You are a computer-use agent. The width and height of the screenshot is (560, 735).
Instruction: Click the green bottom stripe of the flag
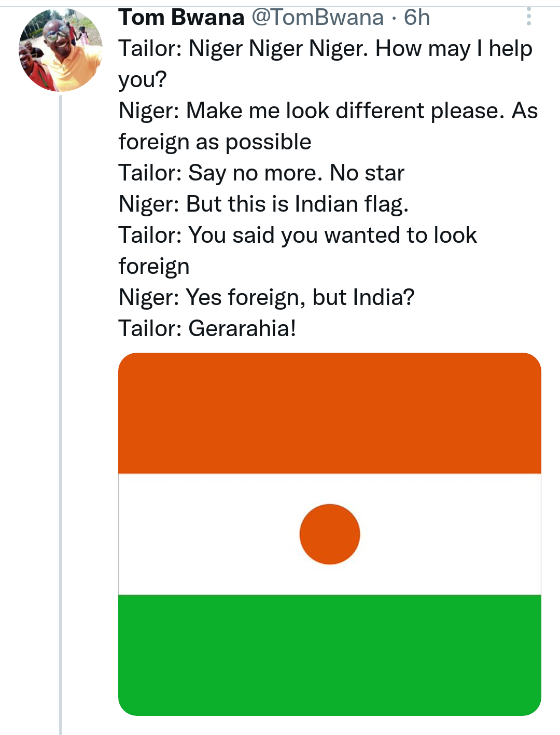tap(330, 655)
